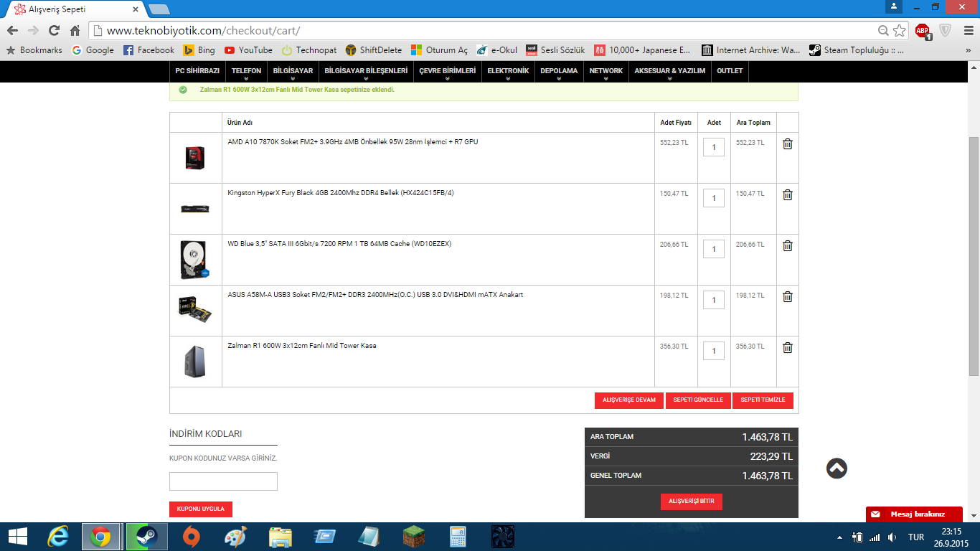This screenshot has width=980, height=551.
Task: Click ALIŞVERİŞE DEVAM to continue shopping
Action: click(x=629, y=400)
